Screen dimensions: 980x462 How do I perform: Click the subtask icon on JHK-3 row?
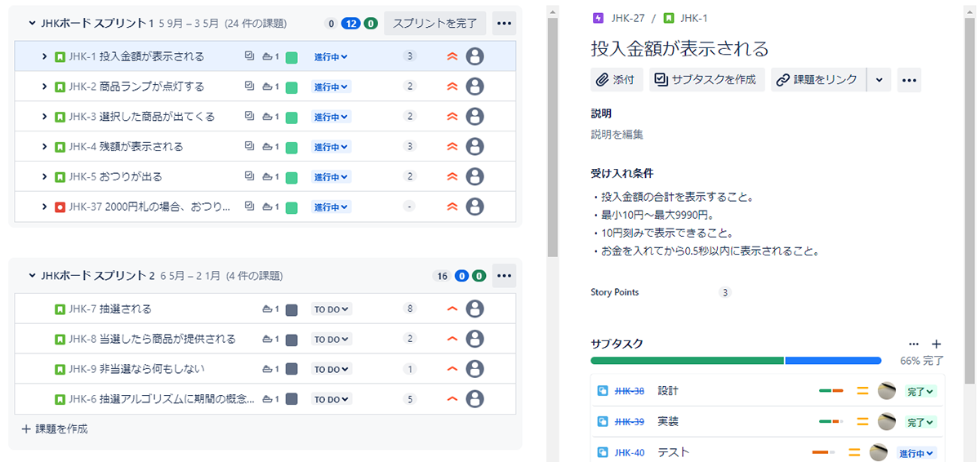(x=249, y=117)
